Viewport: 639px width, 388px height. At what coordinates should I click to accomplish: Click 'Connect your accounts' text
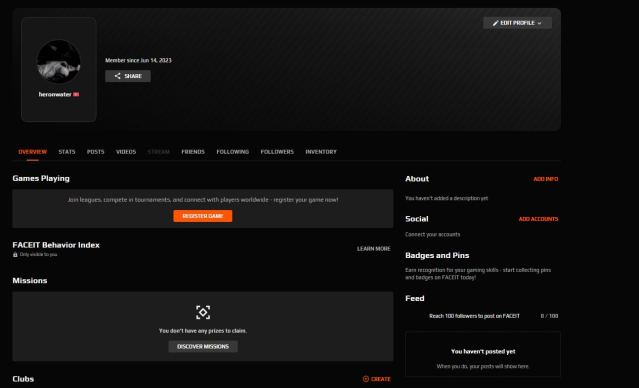pos(432,234)
